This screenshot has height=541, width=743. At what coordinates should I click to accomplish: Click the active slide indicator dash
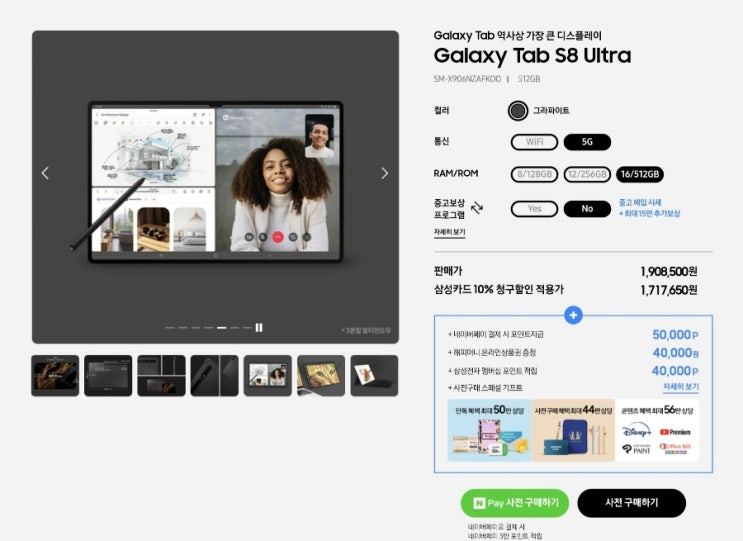(221, 327)
